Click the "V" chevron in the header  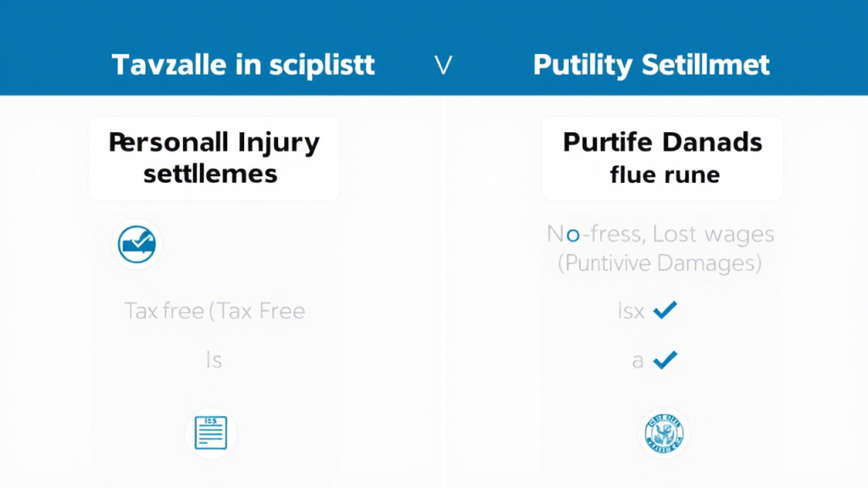(x=442, y=65)
